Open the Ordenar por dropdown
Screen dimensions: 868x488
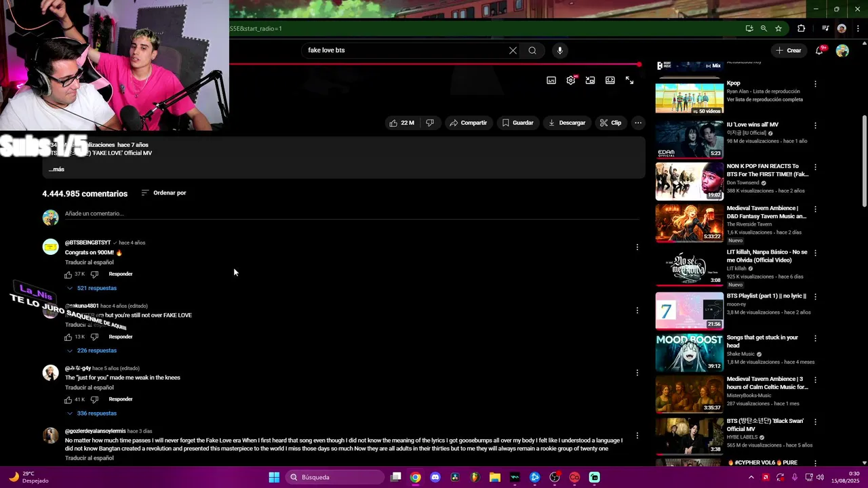[x=163, y=193]
